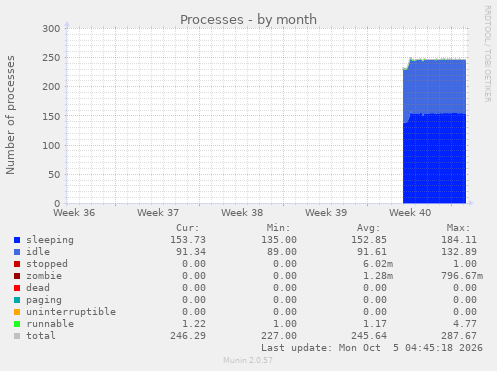
Task: Click the 'Min:' column header
Action: [x=278, y=228]
